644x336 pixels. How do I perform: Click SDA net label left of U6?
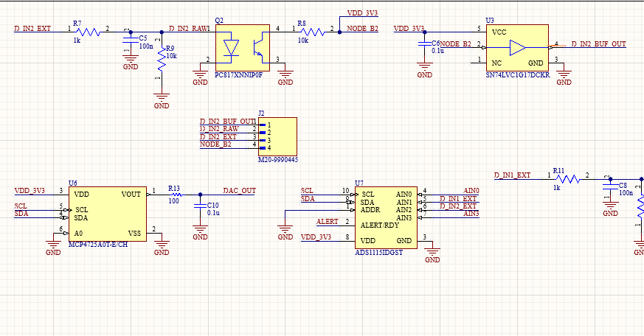[21, 214]
